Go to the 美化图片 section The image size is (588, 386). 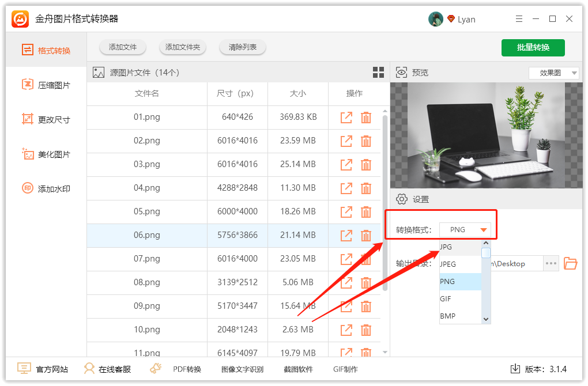(46, 154)
